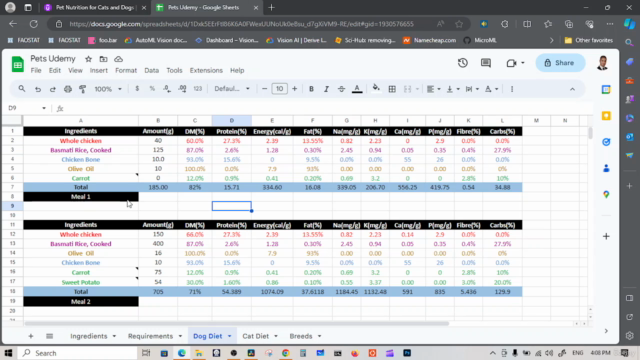Click the merge cells icon
640x360 pixels.
(407, 89)
